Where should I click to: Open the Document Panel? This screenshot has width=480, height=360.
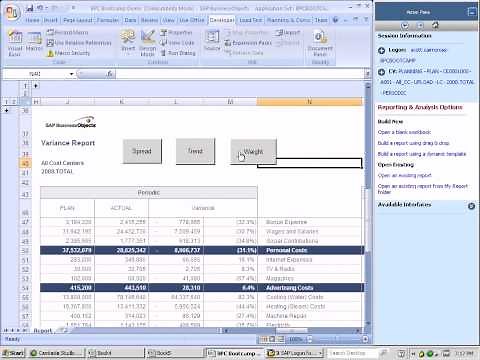click(x=320, y=43)
